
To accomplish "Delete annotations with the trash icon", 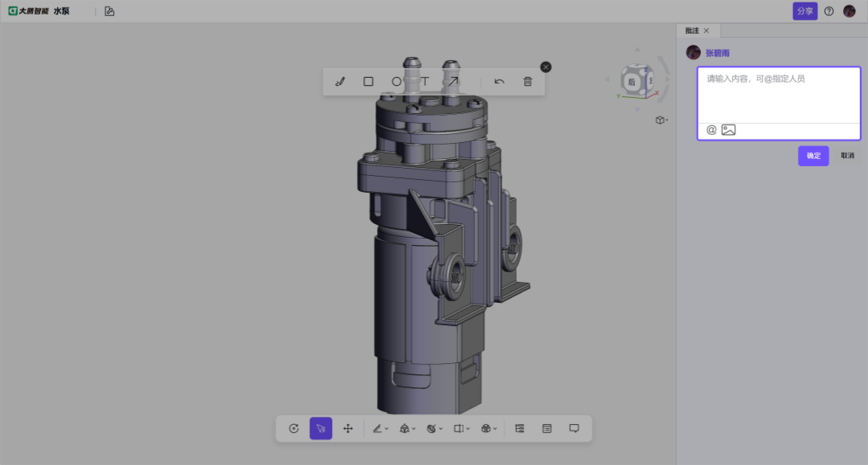I will [x=526, y=81].
